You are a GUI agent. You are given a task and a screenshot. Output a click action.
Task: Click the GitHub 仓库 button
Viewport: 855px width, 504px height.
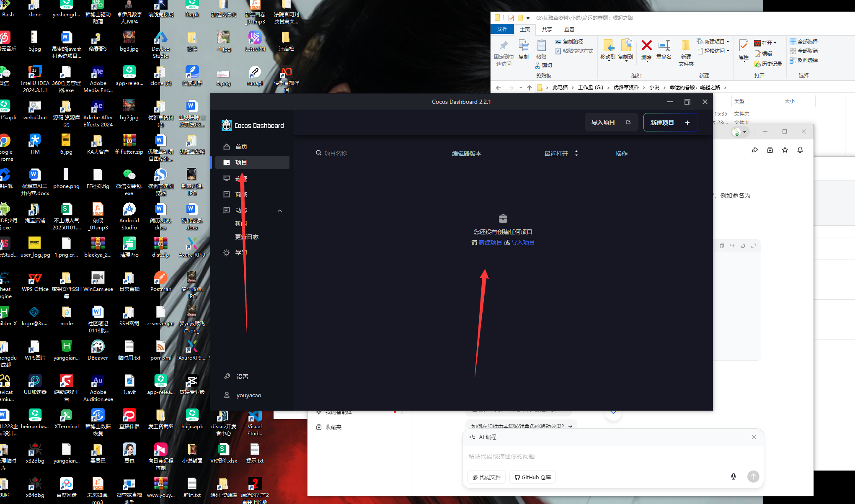[532, 477]
